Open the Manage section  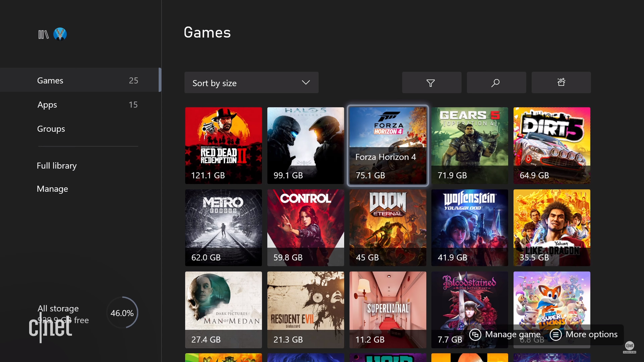click(52, 189)
